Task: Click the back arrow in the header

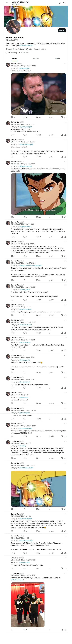Action: (x=7, y=3)
